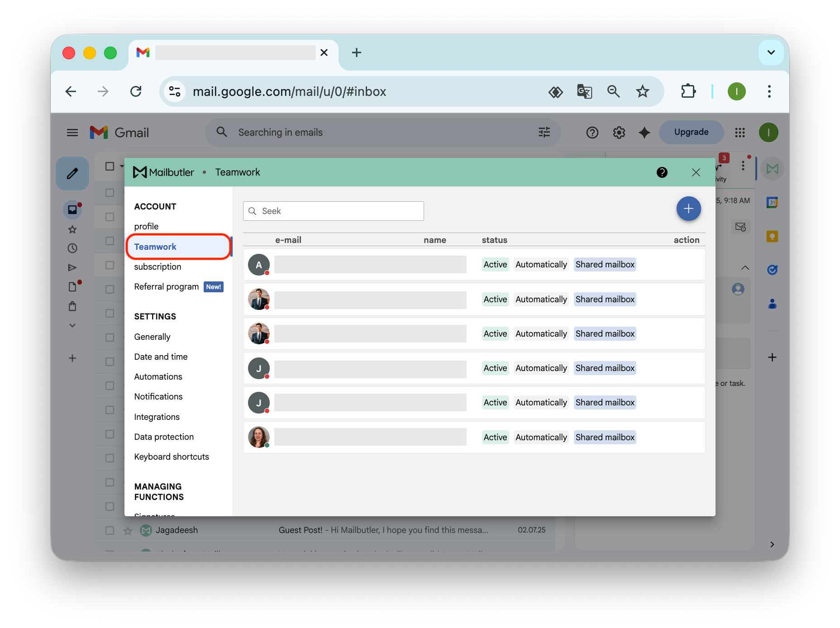Viewport: 840px width, 628px height.
Task: Click the status column header
Action: click(x=494, y=240)
